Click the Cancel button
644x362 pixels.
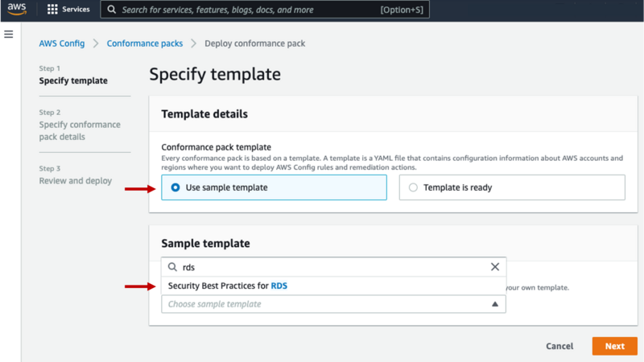[559, 346]
